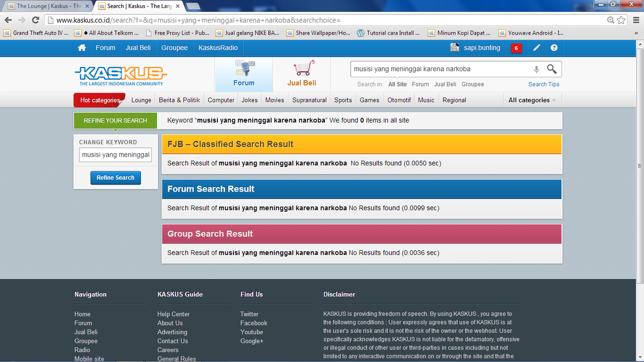
Task: Open the Twitter footer link
Action: pos(250,314)
